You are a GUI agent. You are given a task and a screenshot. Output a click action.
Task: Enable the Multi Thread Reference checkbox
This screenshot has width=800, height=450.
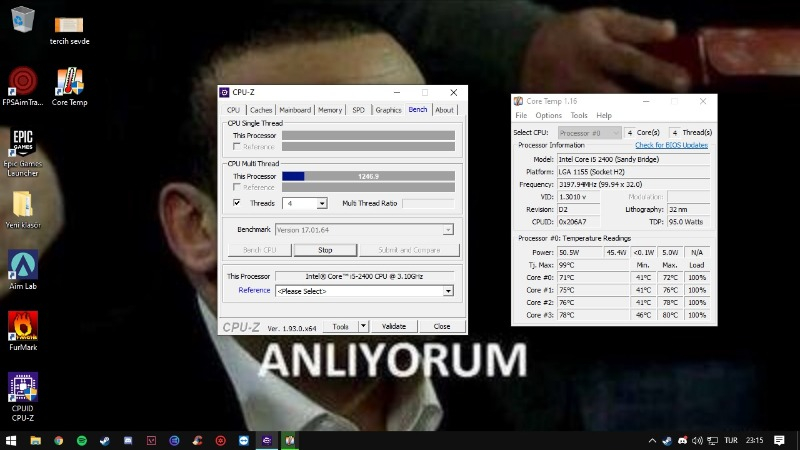click(x=237, y=187)
